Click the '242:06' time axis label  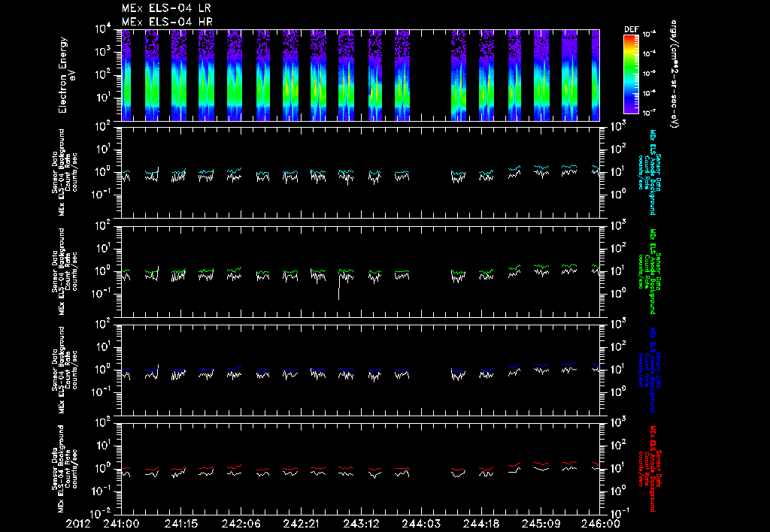coord(241,524)
